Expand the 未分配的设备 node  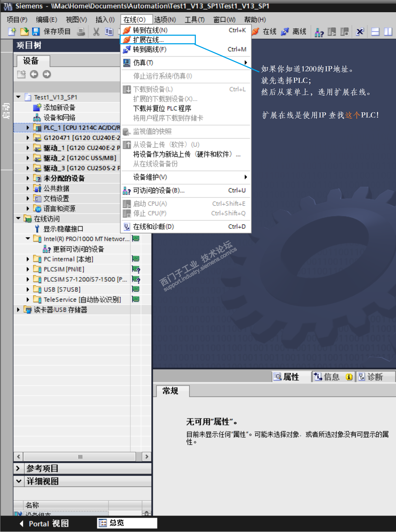pyautogui.click(x=28, y=178)
